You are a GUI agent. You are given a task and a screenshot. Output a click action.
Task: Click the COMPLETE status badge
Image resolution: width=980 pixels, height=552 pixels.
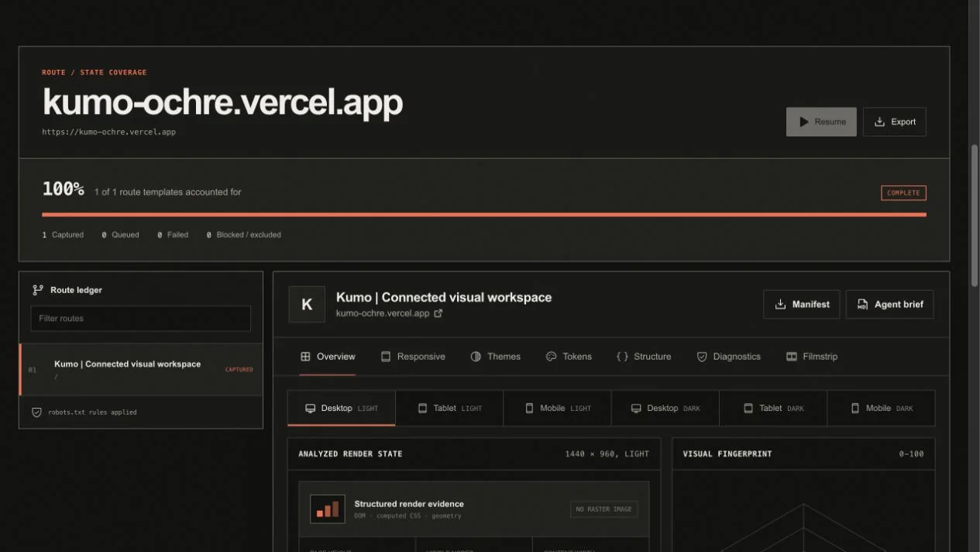[x=903, y=193]
